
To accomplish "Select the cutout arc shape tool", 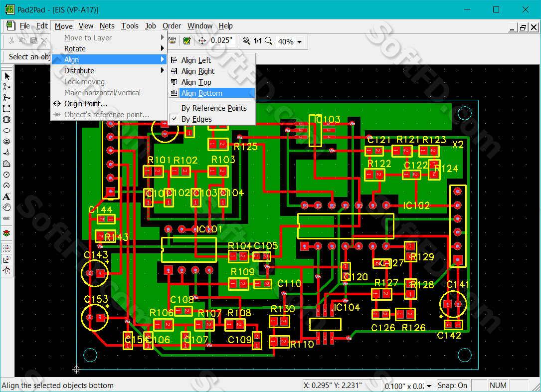I will 6,186.
